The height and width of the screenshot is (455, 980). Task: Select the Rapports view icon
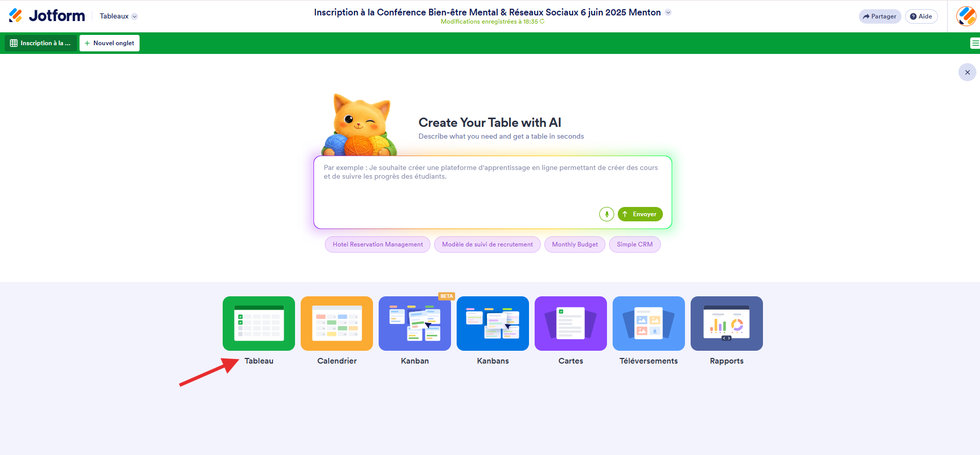point(727,324)
